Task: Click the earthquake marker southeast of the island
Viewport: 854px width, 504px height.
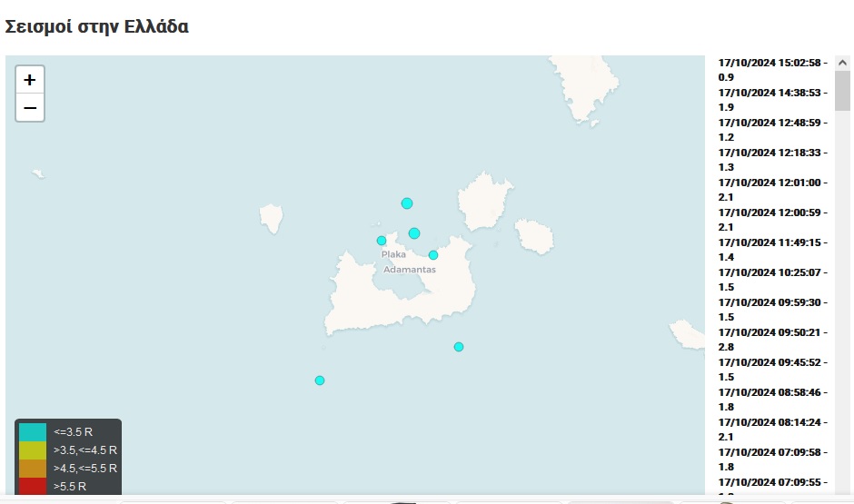Action: point(459,347)
